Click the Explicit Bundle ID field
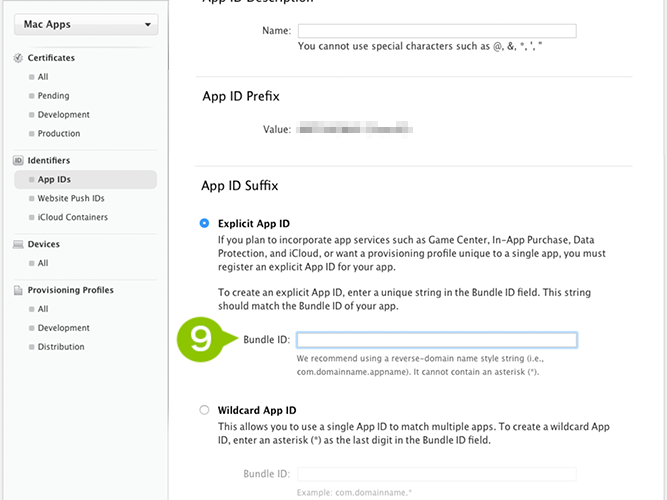 click(x=437, y=340)
